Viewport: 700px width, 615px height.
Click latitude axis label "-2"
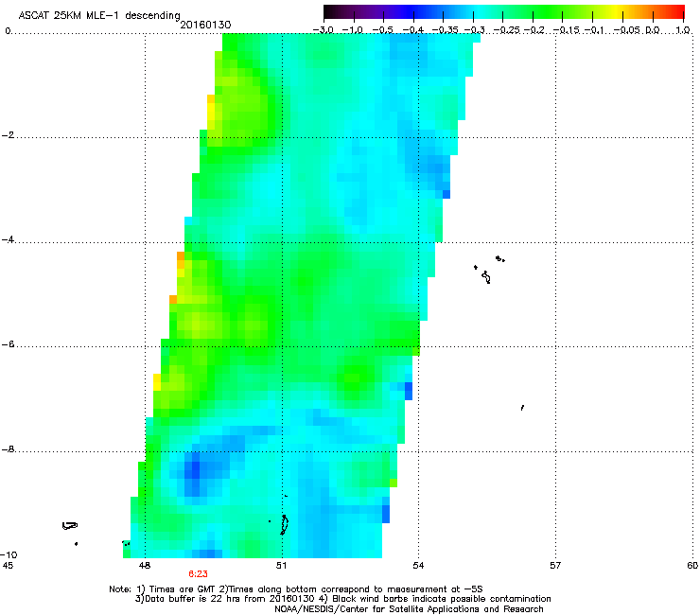[8, 135]
